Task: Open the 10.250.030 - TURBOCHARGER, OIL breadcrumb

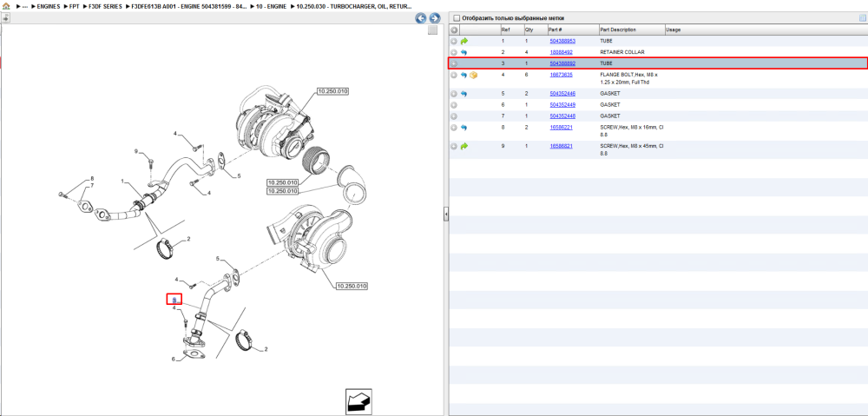Action: click(x=354, y=6)
